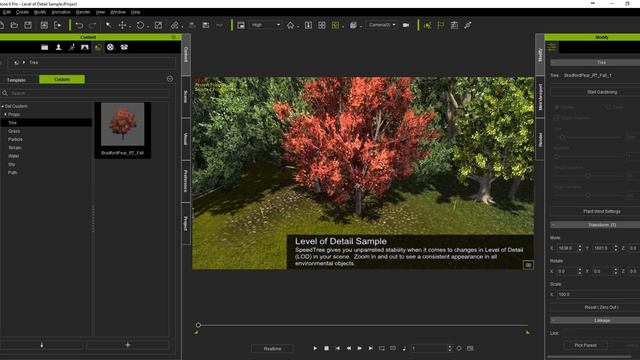Open the Set category in Content
Image resolution: width=640 pixels, height=360 pixels.
[x=98, y=47]
